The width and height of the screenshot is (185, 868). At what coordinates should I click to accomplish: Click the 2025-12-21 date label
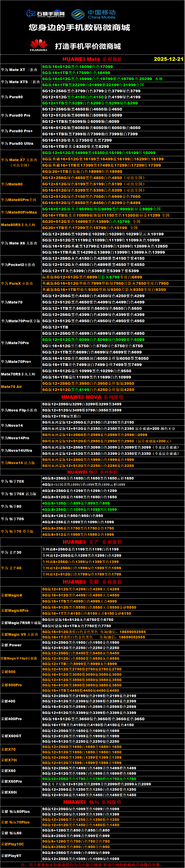tap(168, 59)
